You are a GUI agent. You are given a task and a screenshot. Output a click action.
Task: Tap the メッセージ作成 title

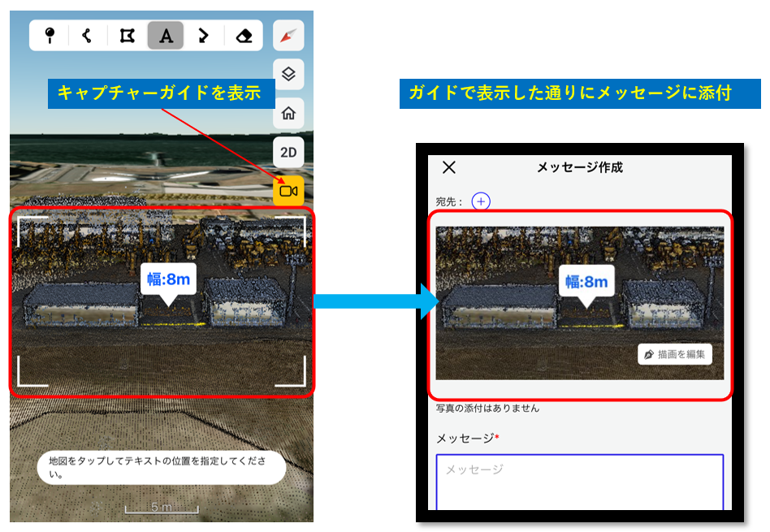(580, 167)
